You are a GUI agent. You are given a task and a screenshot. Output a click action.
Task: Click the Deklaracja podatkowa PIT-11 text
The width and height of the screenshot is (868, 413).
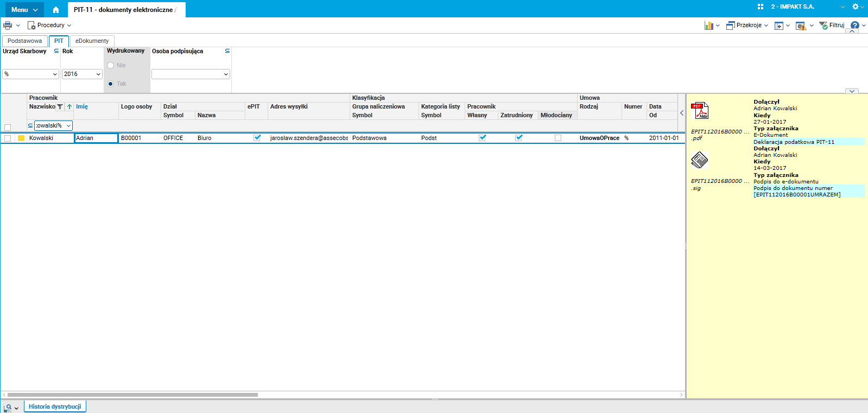[794, 142]
